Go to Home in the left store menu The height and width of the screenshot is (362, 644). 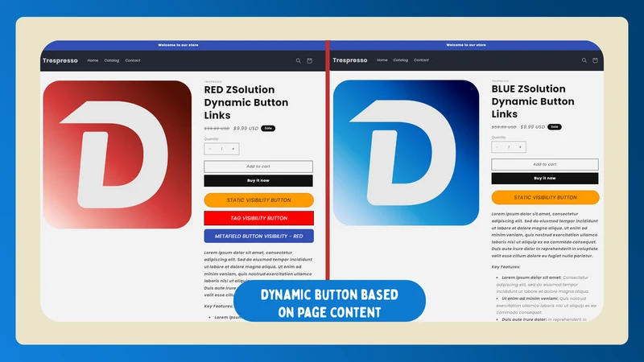click(x=93, y=60)
